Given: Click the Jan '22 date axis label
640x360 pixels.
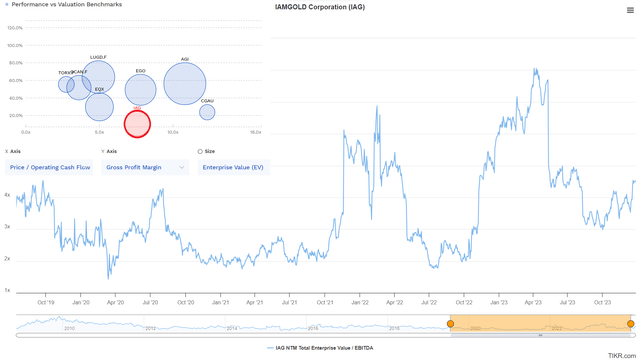Looking at the screenshot, I should point(360,302).
